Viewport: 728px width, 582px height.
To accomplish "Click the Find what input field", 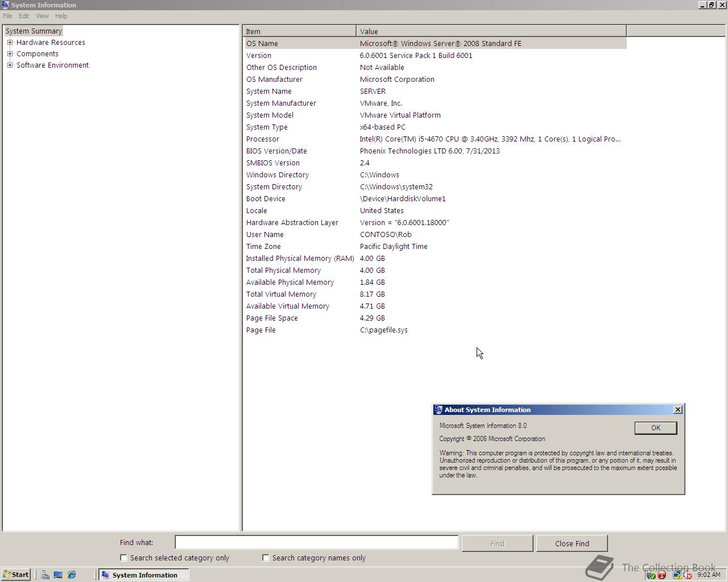I will [x=316, y=542].
